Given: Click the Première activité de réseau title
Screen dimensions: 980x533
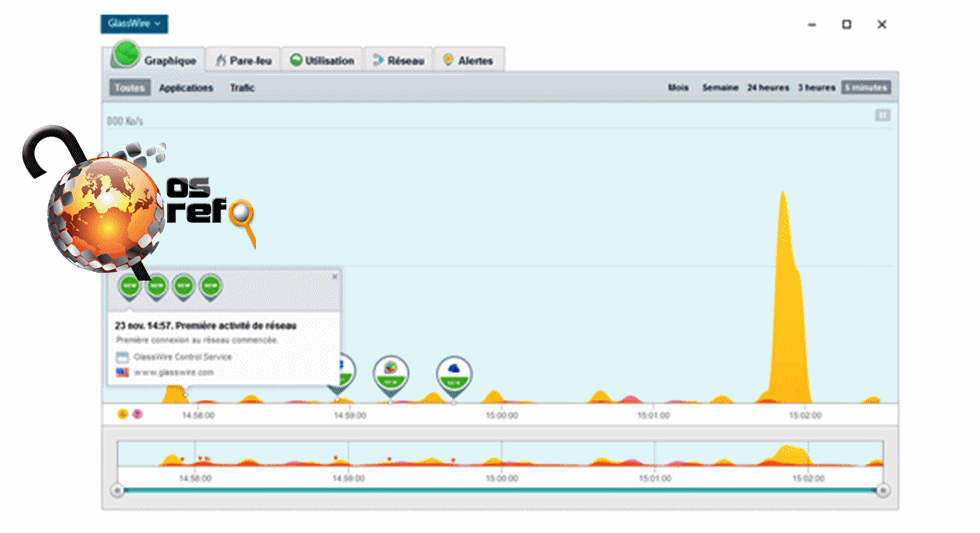Looking at the screenshot, I should (x=236, y=326).
